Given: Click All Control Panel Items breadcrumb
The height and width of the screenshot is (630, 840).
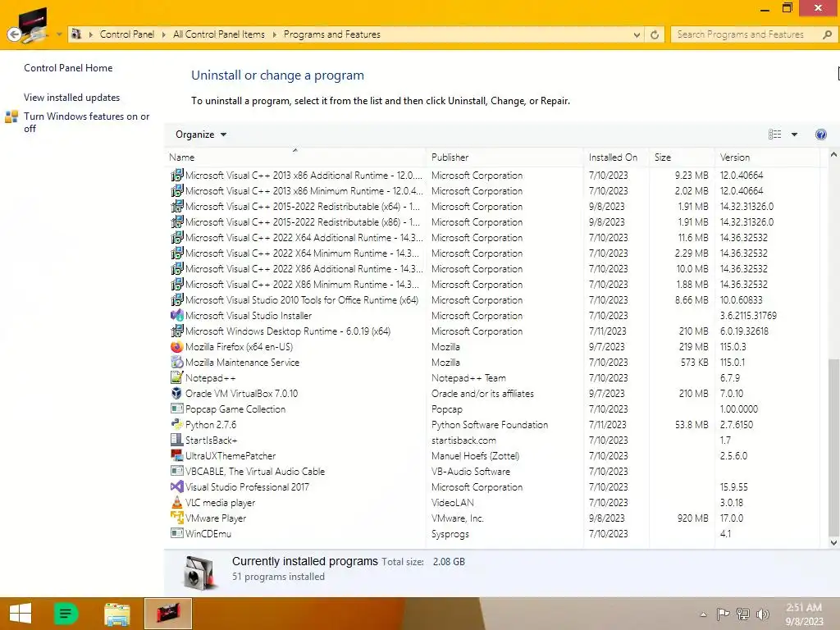Looking at the screenshot, I should (x=218, y=34).
